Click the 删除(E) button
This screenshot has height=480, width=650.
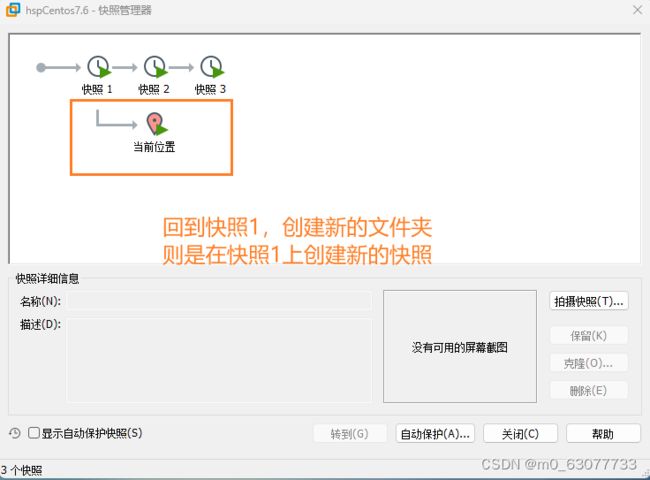[x=589, y=390]
